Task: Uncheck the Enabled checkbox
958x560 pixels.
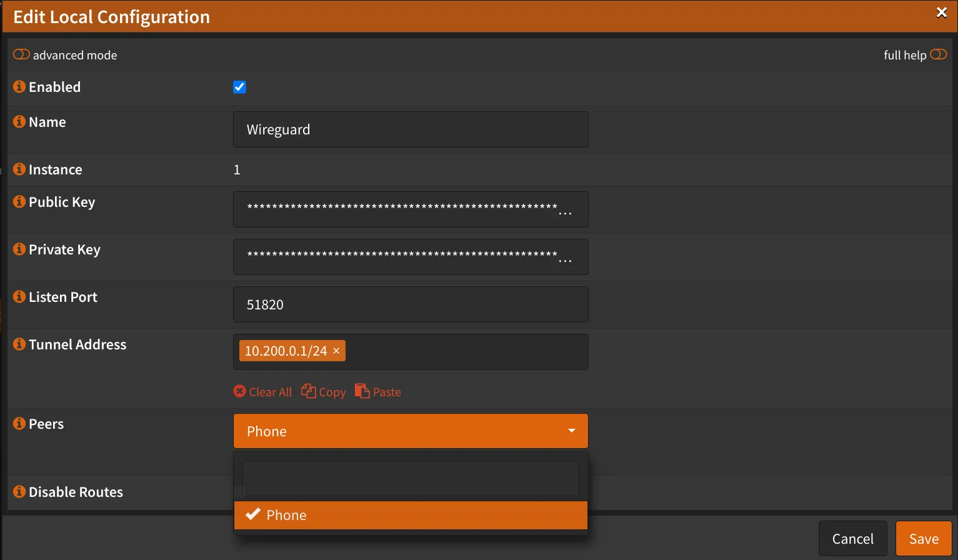Action: point(239,87)
